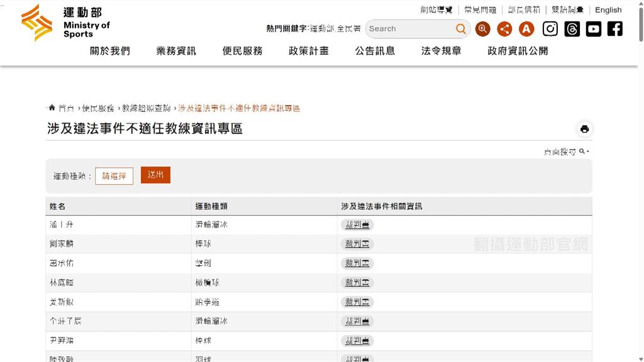Open the 裁判書 link in the 劉家麟 row
The image size is (644, 362).
pyautogui.click(x=357, y=244)
